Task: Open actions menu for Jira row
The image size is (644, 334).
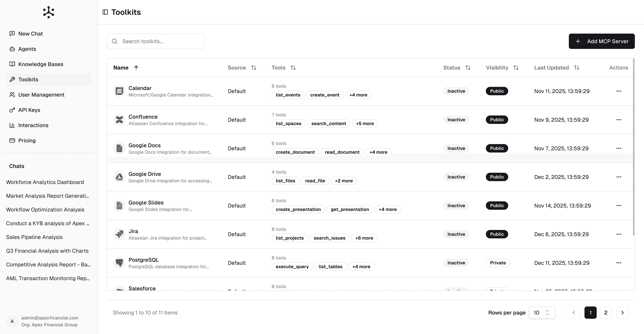Action: 619,234
